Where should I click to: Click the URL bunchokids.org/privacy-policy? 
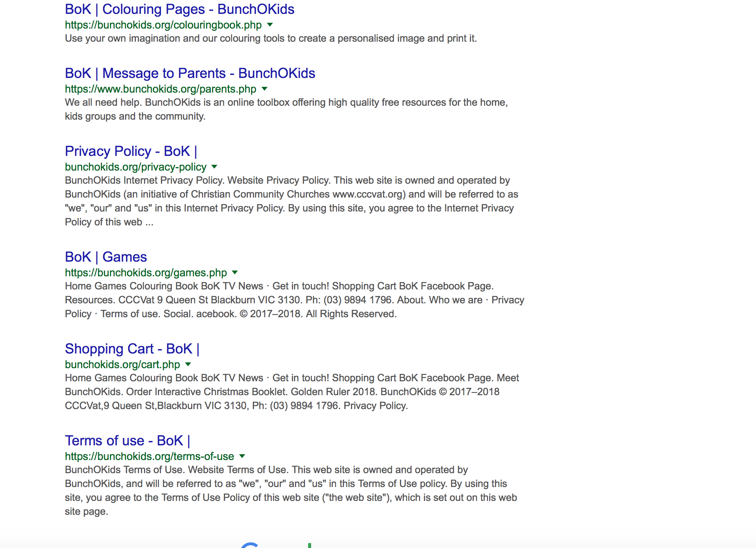point(136,167)
